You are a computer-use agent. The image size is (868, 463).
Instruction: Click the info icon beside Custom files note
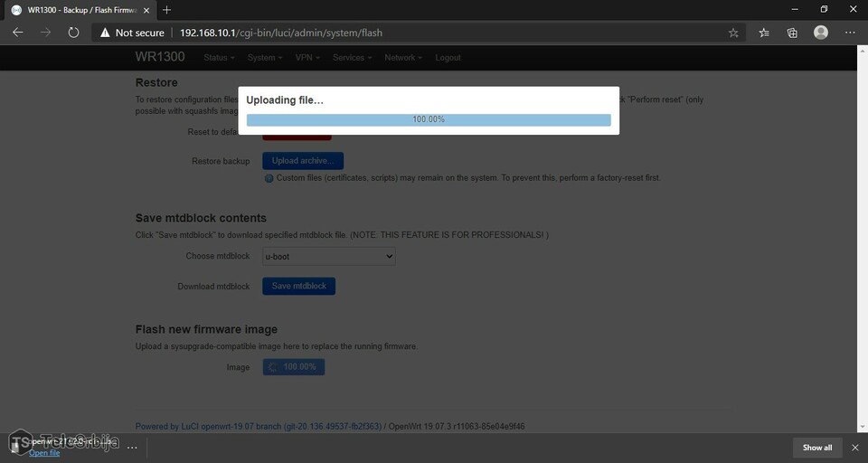pos(269,178)
